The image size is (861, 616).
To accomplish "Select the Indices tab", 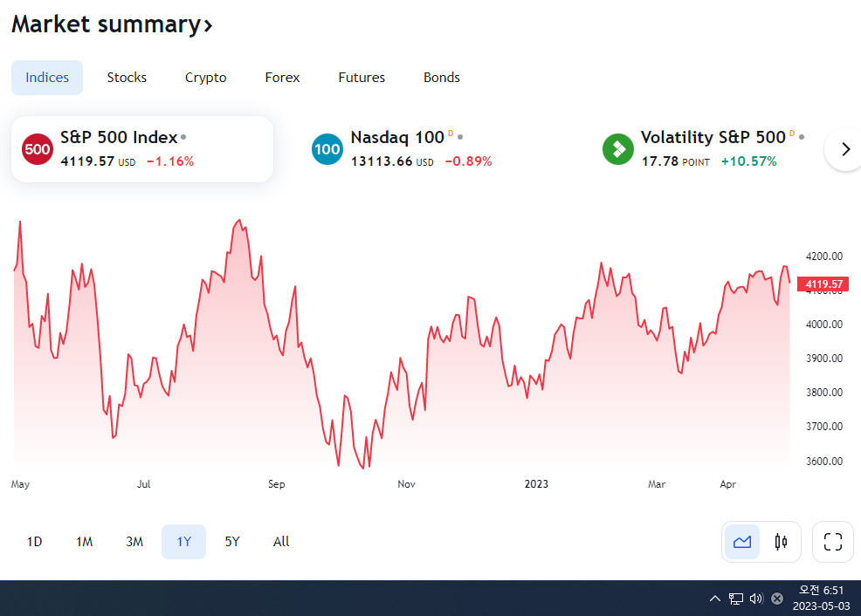I will click(47, 78).
